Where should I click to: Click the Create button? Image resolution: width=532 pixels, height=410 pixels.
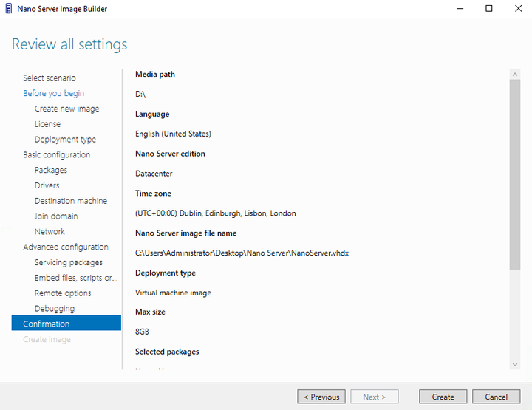[443, 397]
